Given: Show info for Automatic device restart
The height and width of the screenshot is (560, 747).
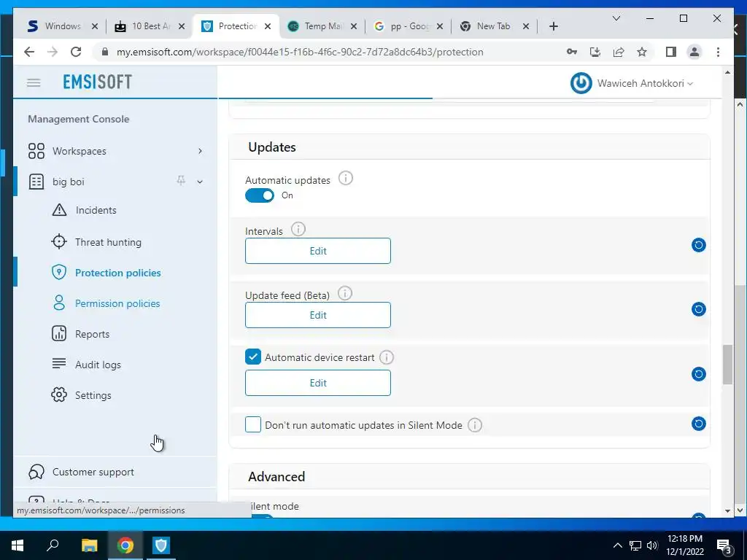Looking at the screenshot, I should (x=387, y=357).
